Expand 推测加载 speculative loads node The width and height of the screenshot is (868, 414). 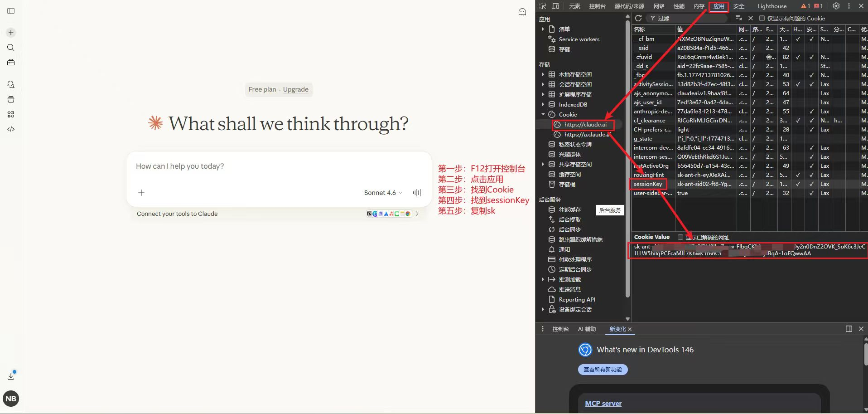coord(543,279)
